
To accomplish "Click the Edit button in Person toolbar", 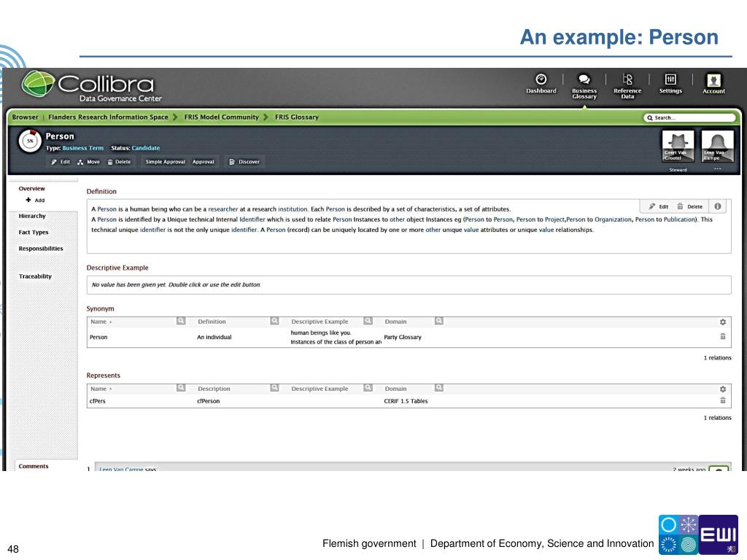I will click(61, 162).
